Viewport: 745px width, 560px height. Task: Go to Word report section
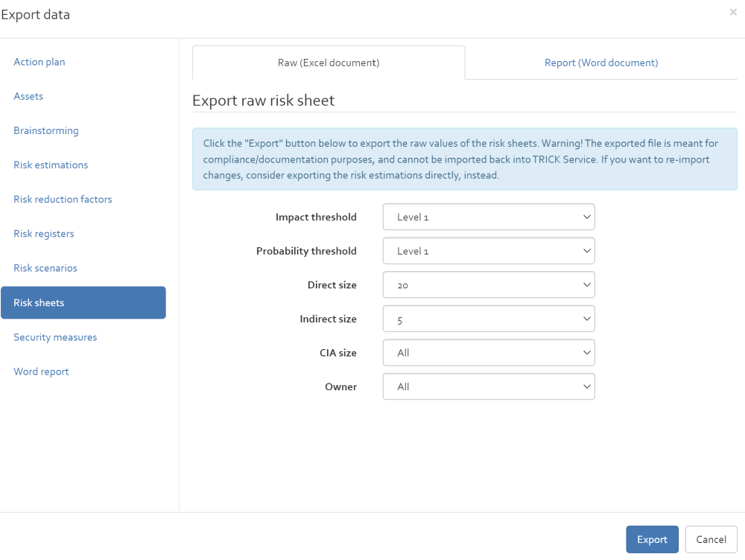coord(41,372)
